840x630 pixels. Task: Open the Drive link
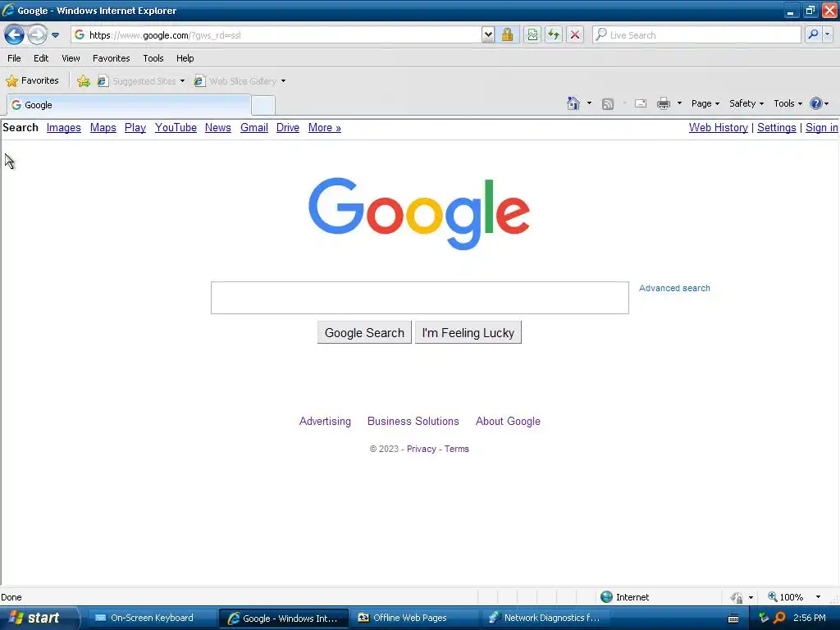[288, 127]
